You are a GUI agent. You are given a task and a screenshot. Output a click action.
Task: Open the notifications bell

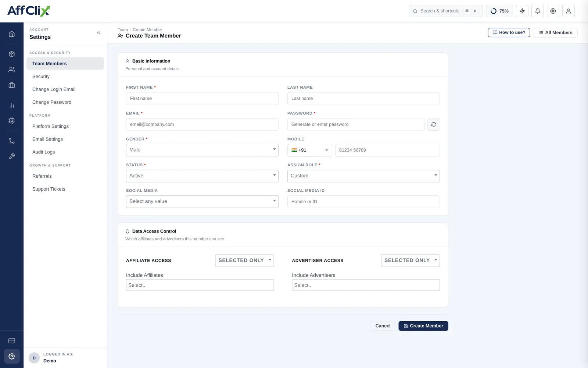tap(538, 11)
